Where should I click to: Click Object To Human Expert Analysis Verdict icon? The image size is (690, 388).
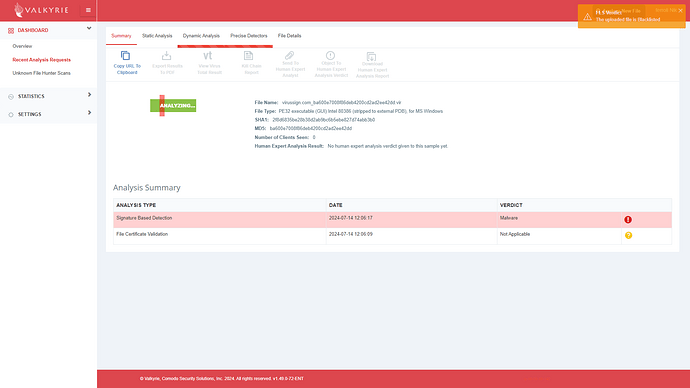pos(330,55)
